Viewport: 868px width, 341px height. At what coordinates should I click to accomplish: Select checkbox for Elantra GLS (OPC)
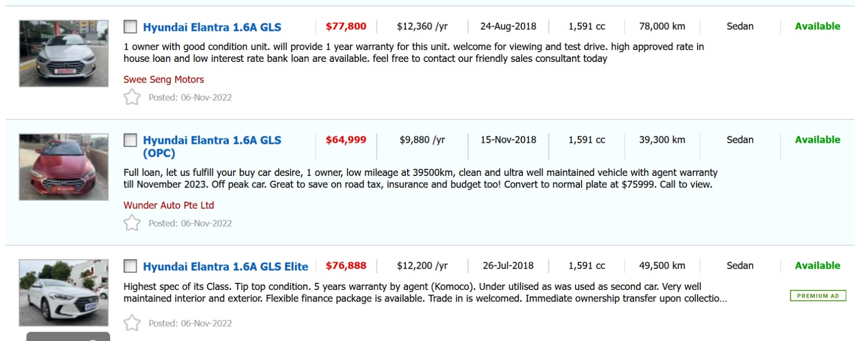[130, 140]
